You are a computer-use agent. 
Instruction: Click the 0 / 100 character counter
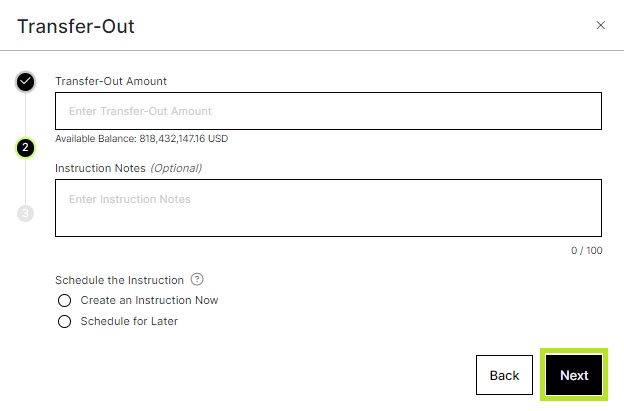pos(587,250)
